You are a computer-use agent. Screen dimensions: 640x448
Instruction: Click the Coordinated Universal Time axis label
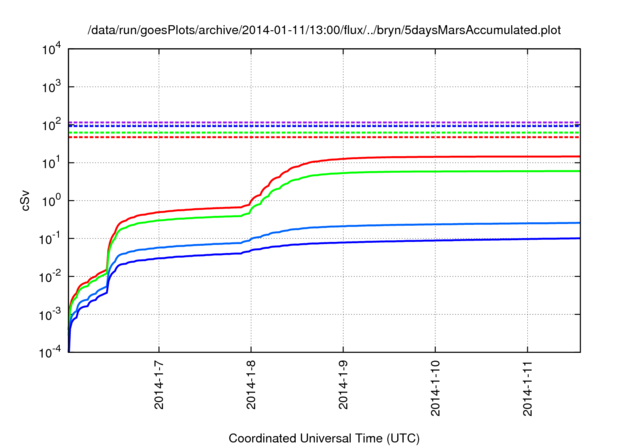click(325, 438)
